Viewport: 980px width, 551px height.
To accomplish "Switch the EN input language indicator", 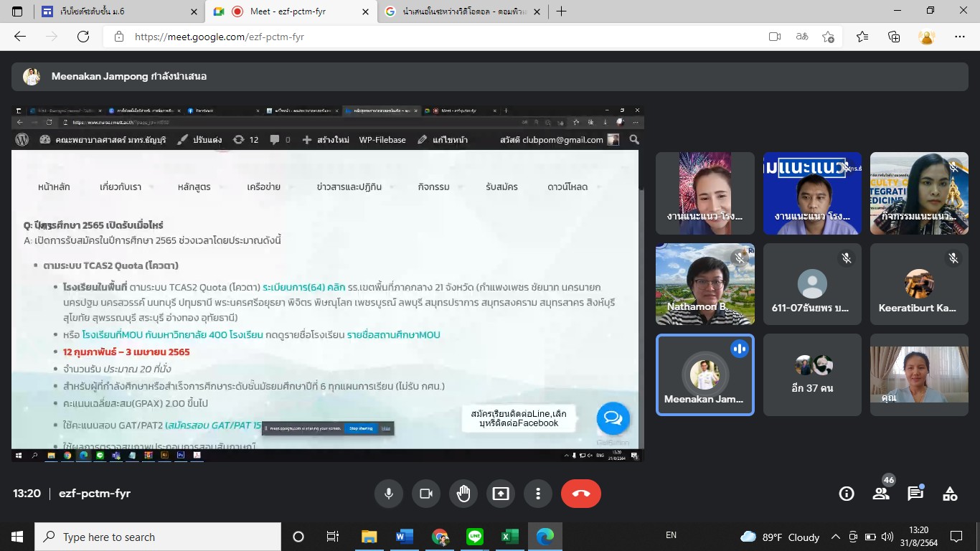I will coord(671,535).
